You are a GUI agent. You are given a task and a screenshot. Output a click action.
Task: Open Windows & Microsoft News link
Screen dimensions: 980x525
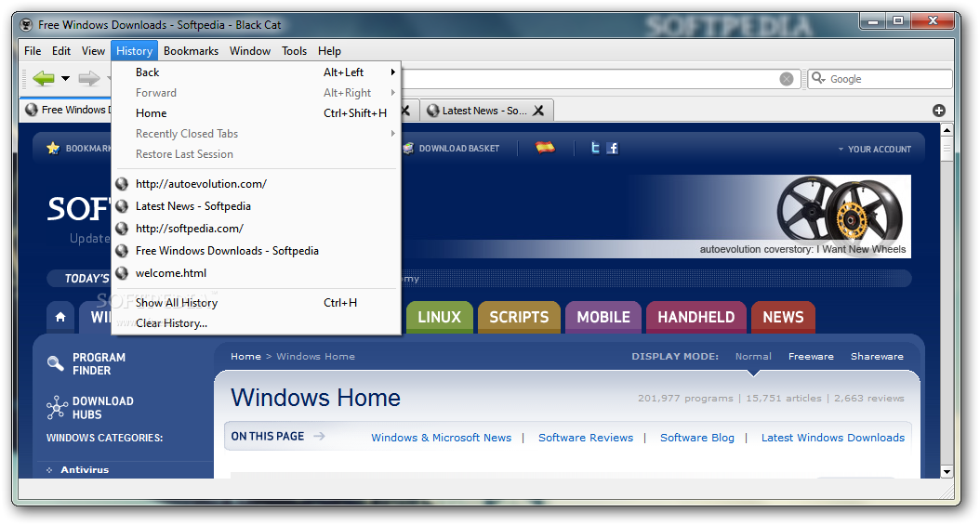point(442,438)
